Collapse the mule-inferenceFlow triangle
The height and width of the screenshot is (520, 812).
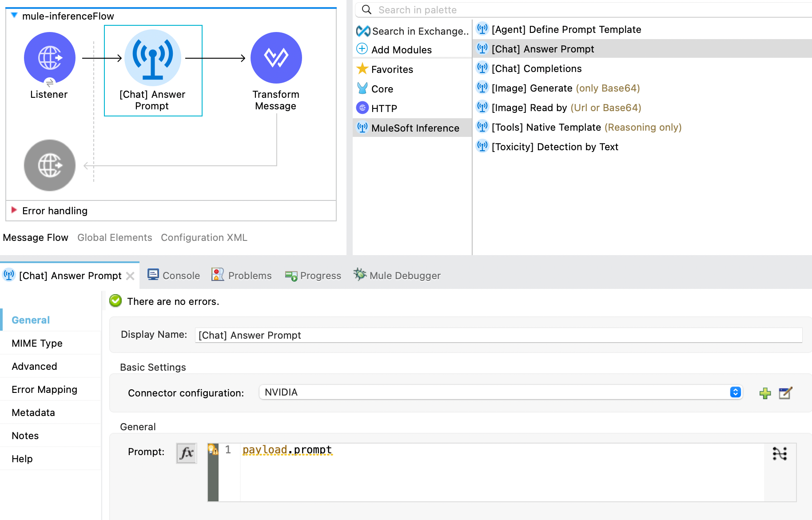click(x=14, y=16)
